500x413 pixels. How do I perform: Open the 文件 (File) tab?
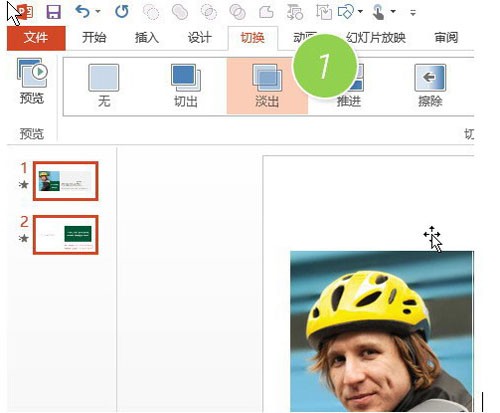[36, 38]
